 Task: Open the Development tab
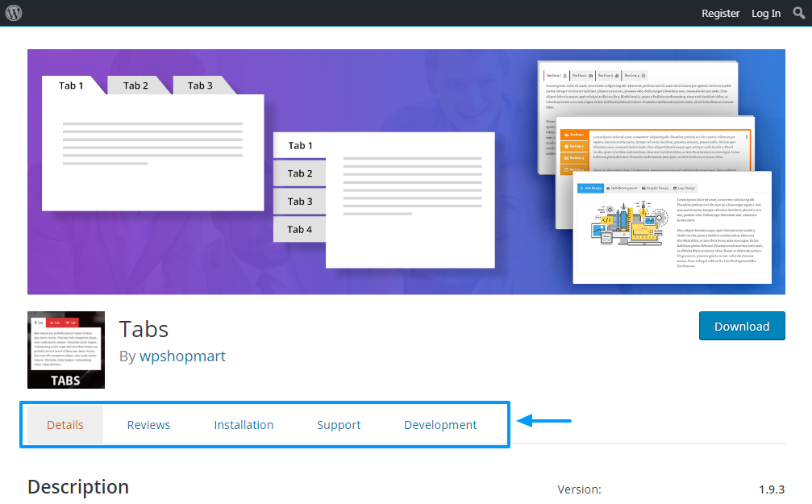click(x=440, y=424)
